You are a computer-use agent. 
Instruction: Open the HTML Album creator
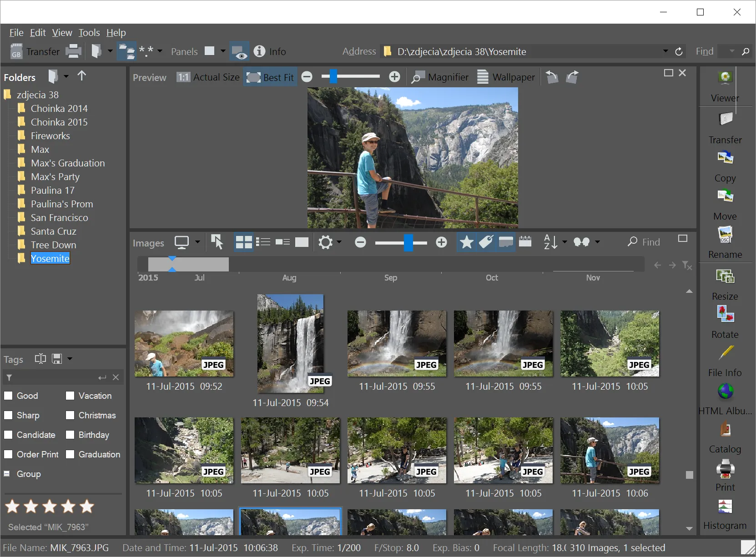724,397
